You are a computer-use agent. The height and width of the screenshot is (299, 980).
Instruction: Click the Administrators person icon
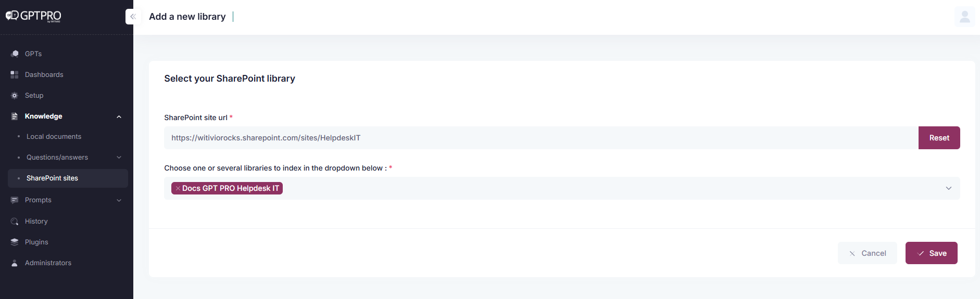[15, 263]
